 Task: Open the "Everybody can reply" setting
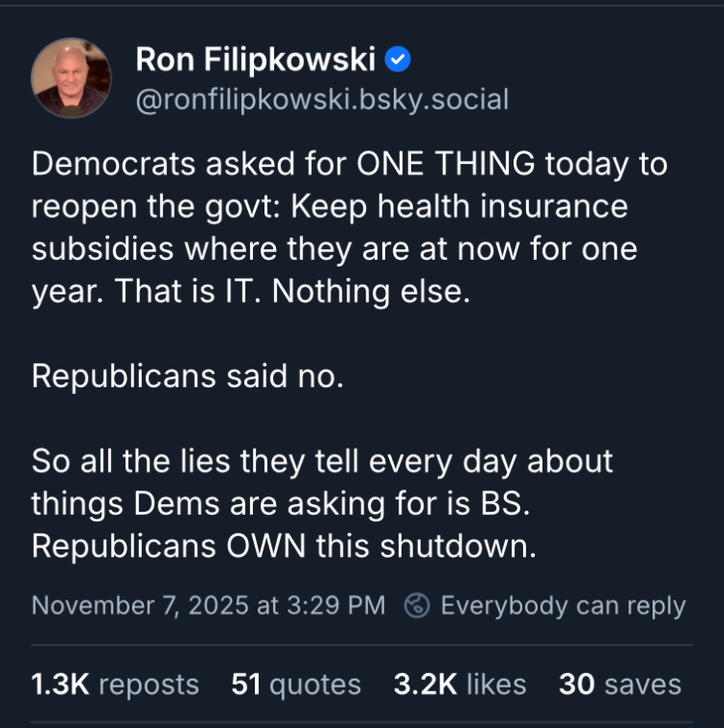[562, 606]
